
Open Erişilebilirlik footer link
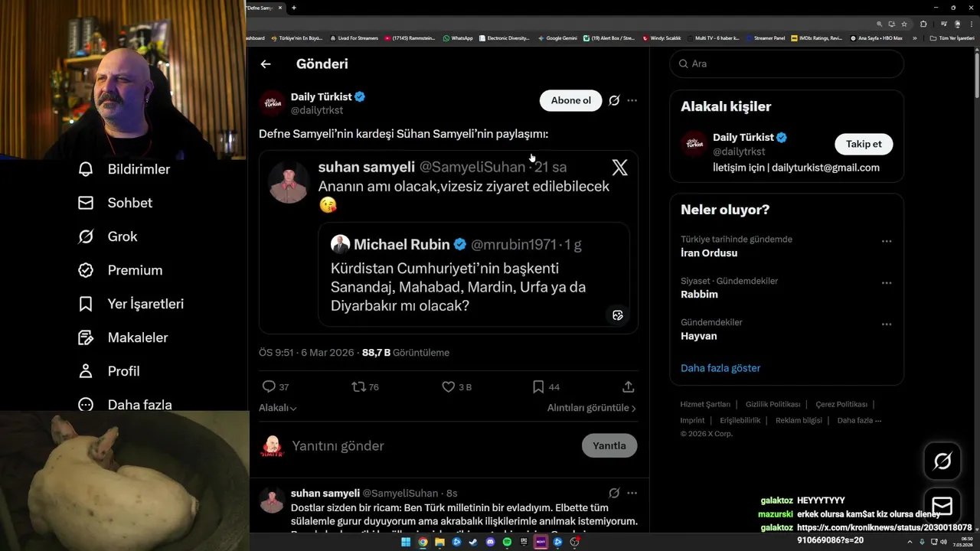tap(740, 420)
